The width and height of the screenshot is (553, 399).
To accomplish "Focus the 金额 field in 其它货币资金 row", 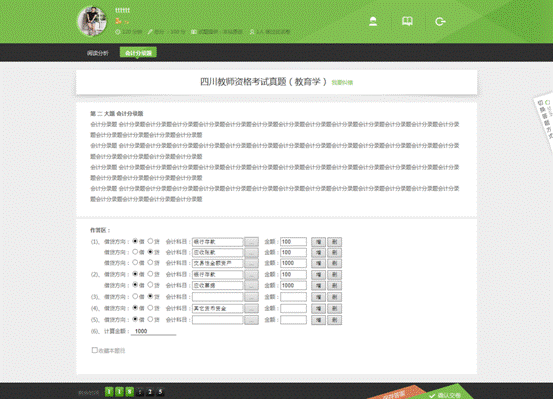I will (293, 309).
